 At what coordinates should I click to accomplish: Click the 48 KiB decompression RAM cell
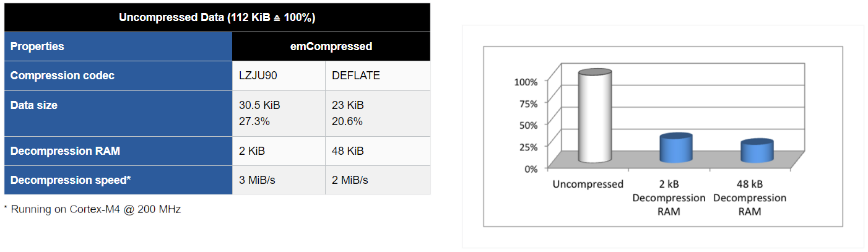click(378, 151)
